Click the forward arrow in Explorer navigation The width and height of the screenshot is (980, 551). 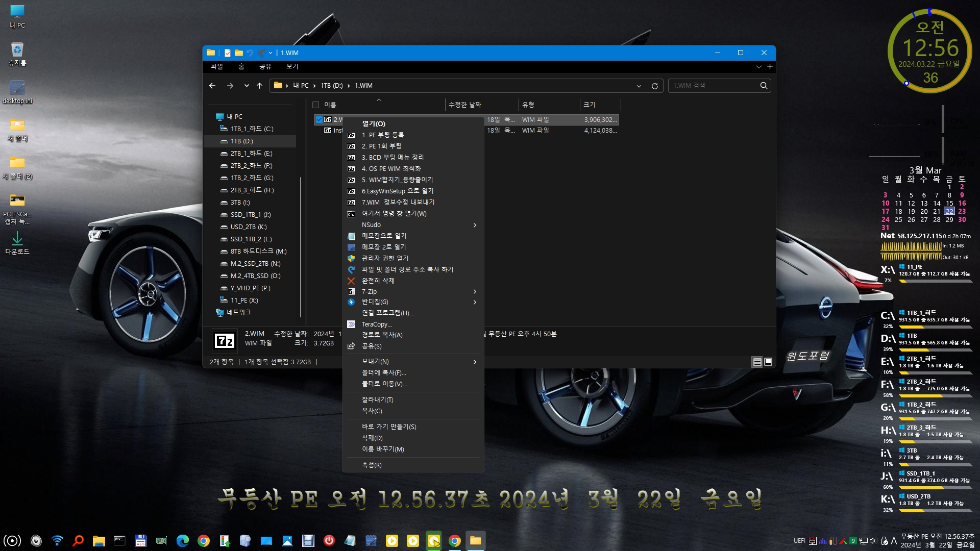pyautogui.click(x=230, y=86)
